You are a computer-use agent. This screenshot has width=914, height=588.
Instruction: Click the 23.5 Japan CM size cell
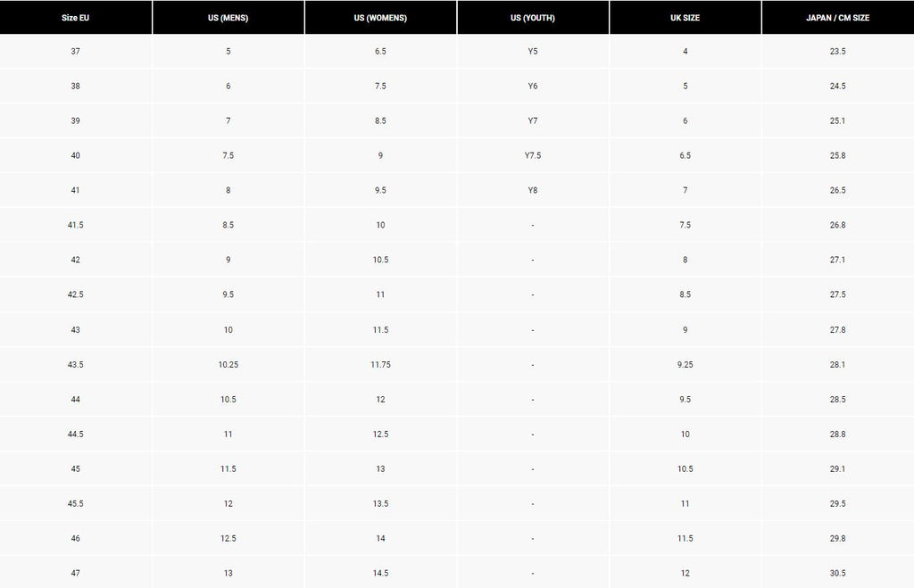click(x=837, y=52)
